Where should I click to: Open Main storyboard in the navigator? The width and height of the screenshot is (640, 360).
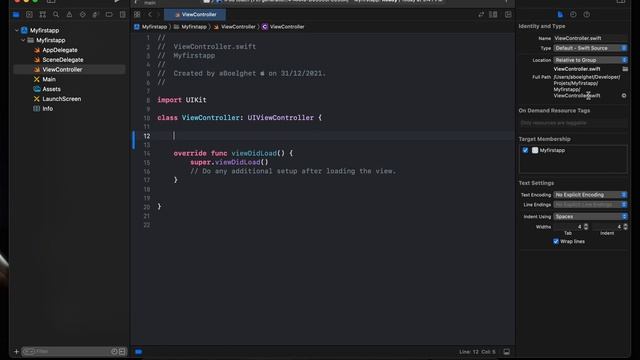coord(49,79)
